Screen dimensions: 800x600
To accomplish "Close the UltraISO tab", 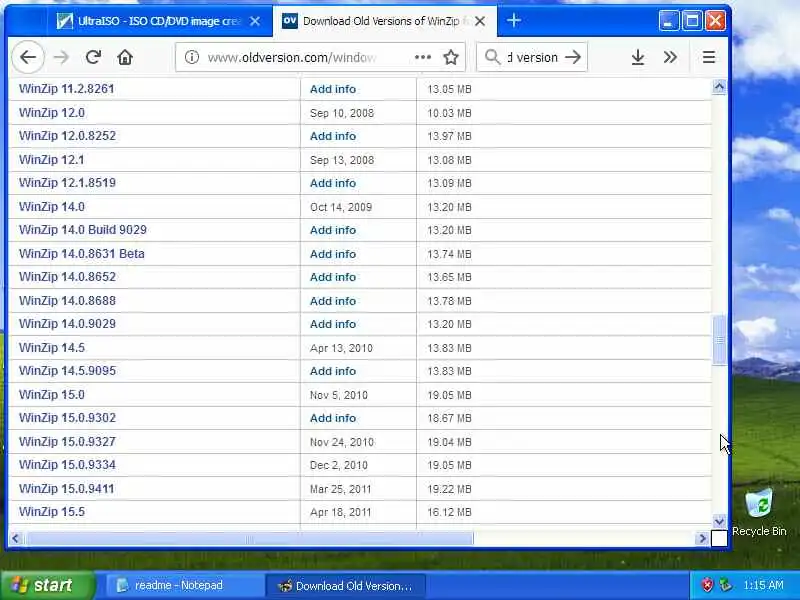I will [255, 21].
